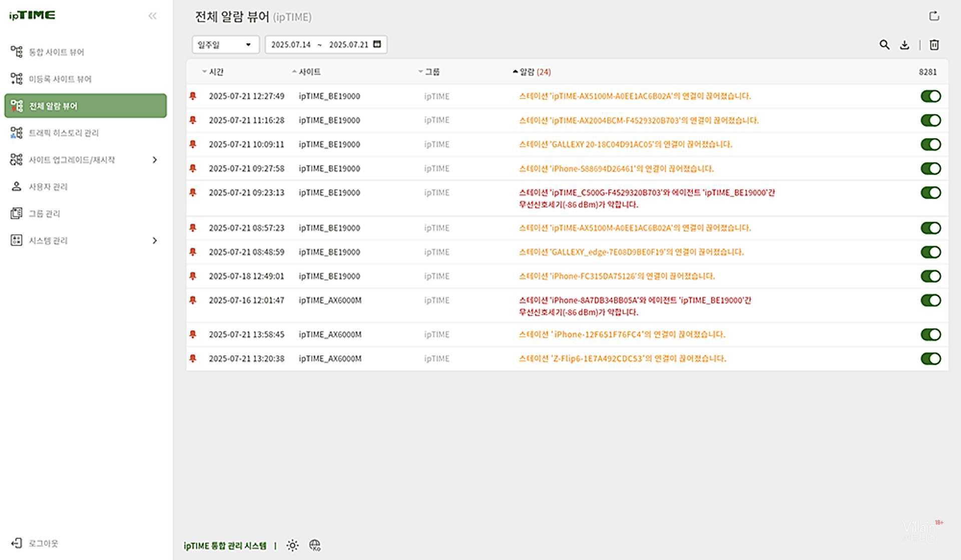The width and height of the screenshot is (961, 560).
Task: Click bell icon of 12:27:49 alarm
Action: coord(193,96)
